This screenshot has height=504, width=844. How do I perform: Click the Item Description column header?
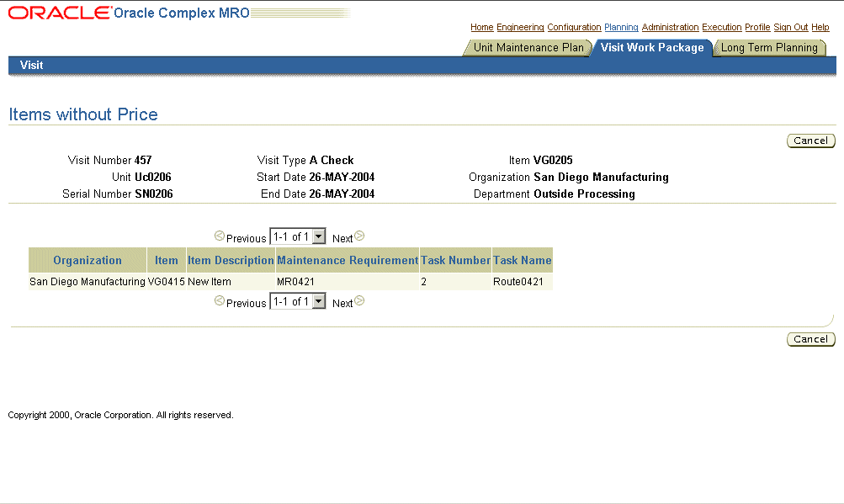[x=231, y=260]
